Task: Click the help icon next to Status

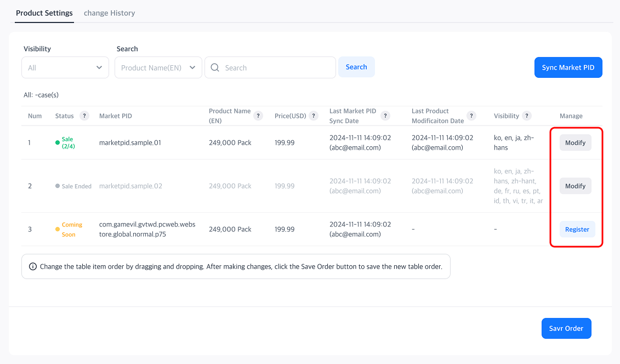Action: (84, 116)
